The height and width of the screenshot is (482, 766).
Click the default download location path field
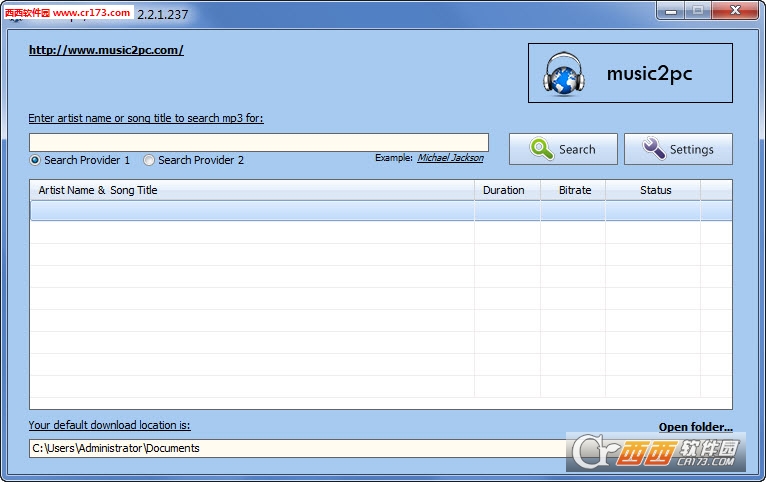pyautogui.click(x=298, y=448)
